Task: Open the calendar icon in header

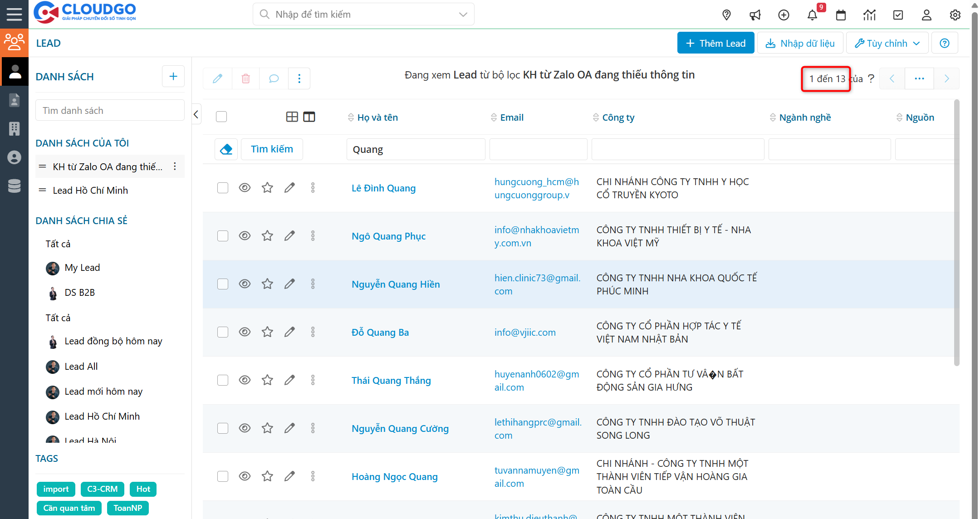Action: pos(841,15)
